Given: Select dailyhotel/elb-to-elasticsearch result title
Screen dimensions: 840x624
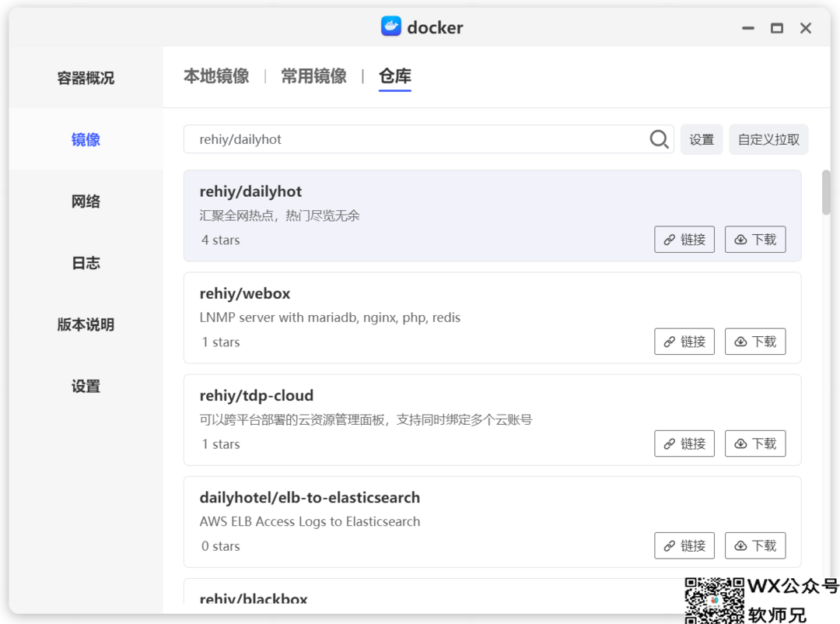Looking at the screenshot, I should pos(310,497).
